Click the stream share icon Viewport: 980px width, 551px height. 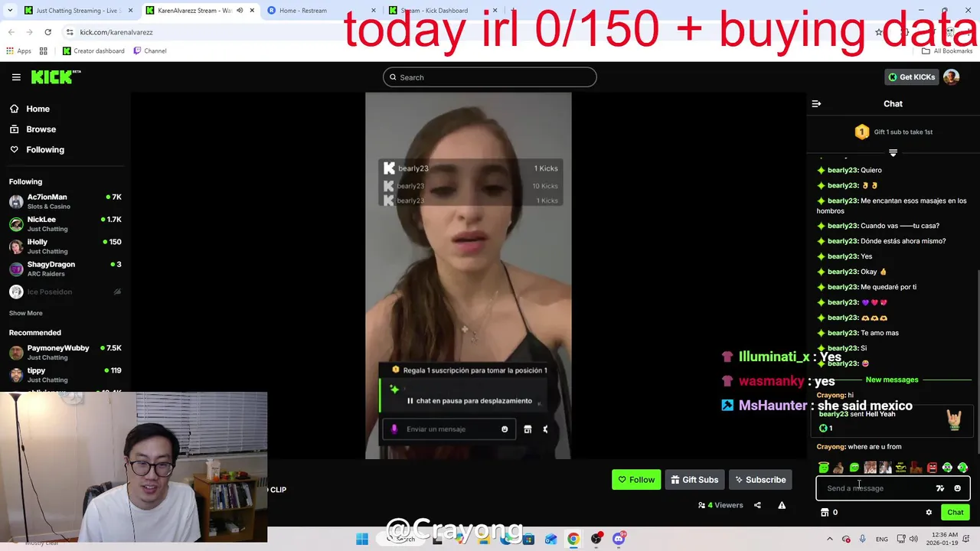click(x=757, y=505)
